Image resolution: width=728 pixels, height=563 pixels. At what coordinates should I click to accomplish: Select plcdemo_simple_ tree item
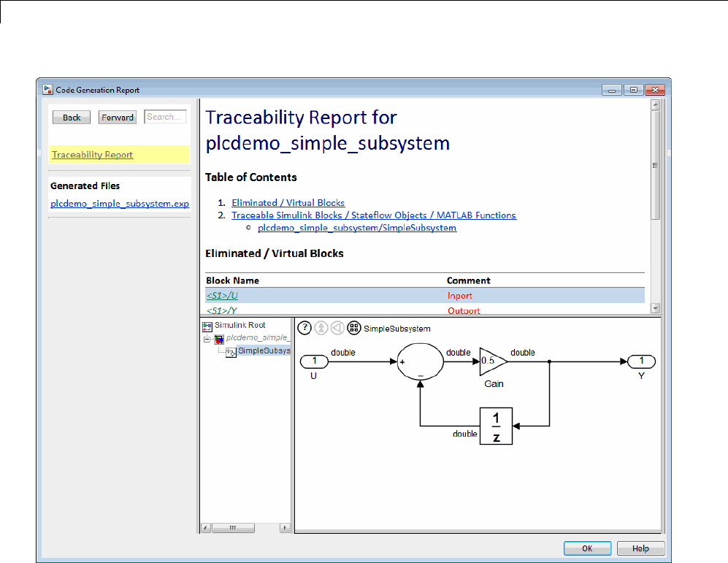tap(258, 338)
